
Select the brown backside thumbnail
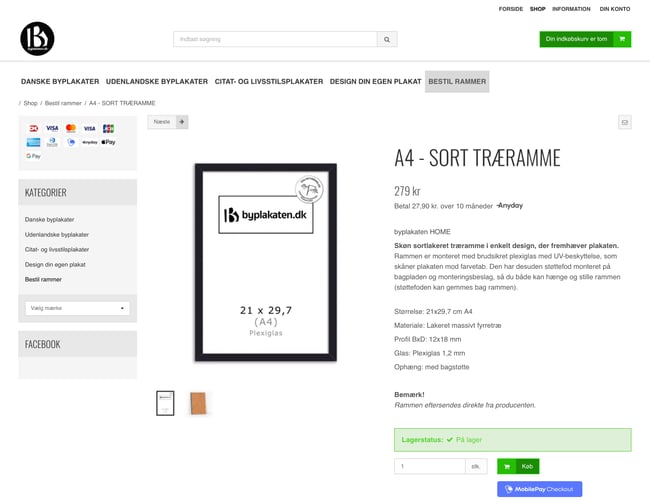coord(198,403)
